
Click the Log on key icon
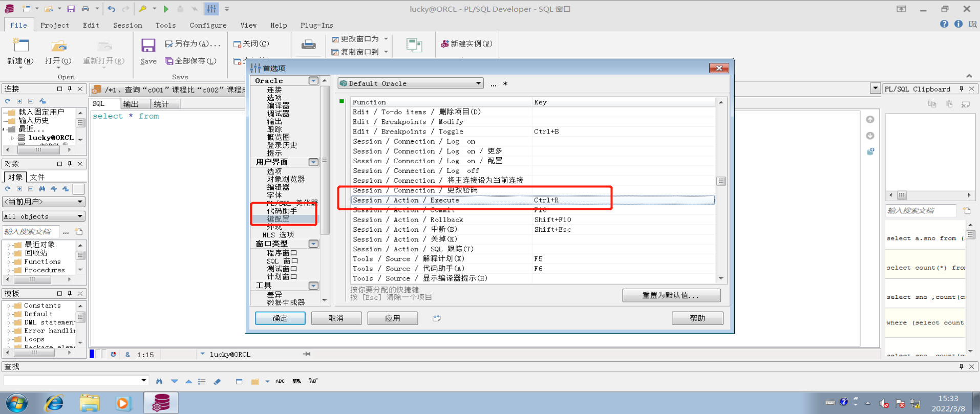[143, 9]
